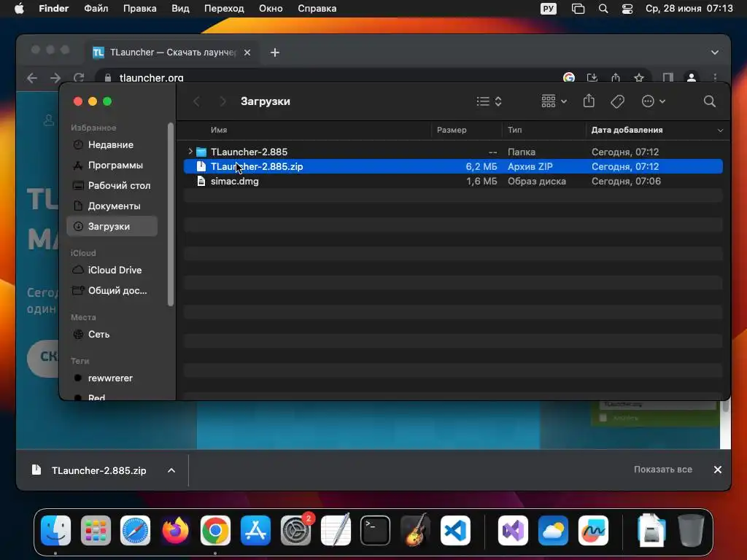Open TextEdit in the Dock
The image size is (747, 560).
336,530
